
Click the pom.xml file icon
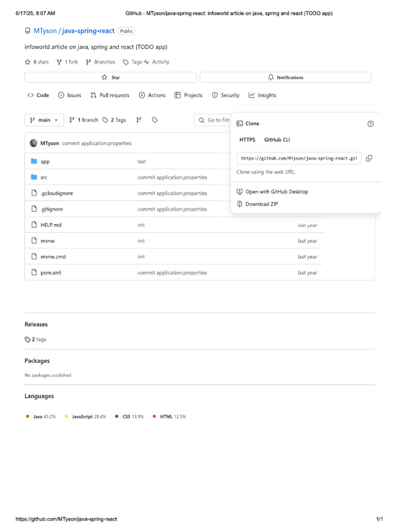[34, 273]
